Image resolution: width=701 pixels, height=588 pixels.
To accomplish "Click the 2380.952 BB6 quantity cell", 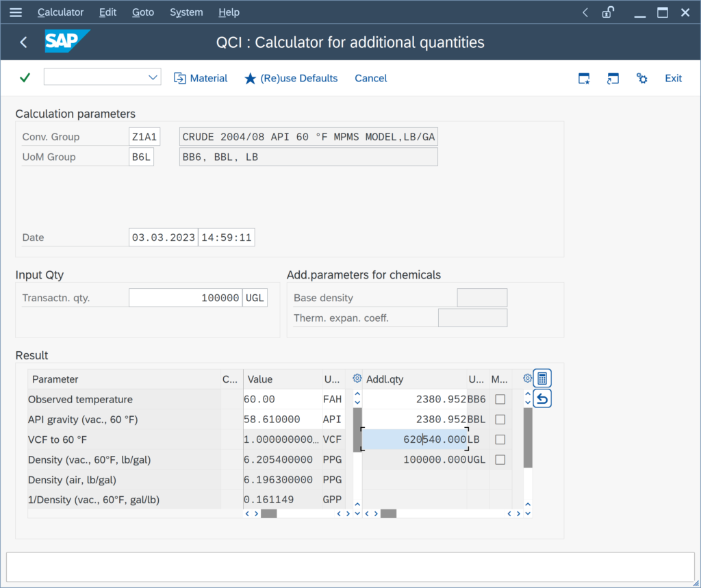I will click(414, 399).
